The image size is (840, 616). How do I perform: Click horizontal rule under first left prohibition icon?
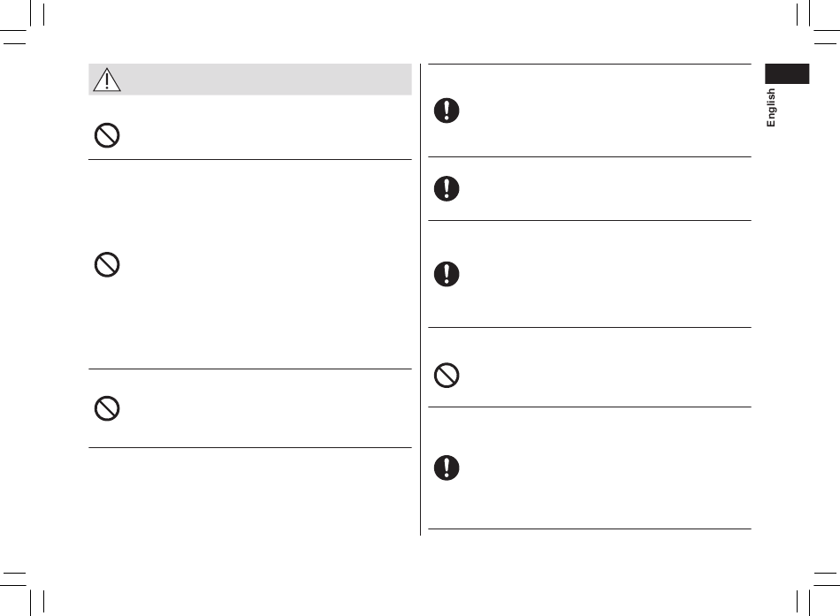pos(250,160)
